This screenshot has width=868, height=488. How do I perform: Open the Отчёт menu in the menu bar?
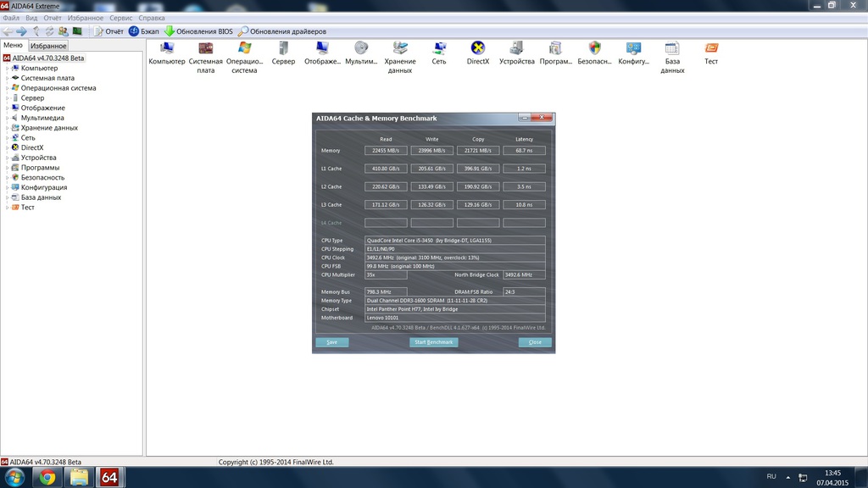(x=53, y=18)
